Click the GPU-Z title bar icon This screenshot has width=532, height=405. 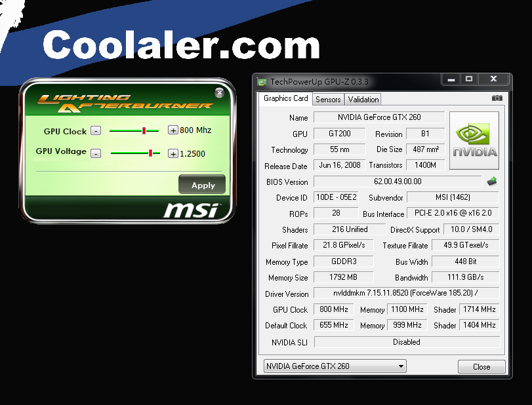coord(262,82)
